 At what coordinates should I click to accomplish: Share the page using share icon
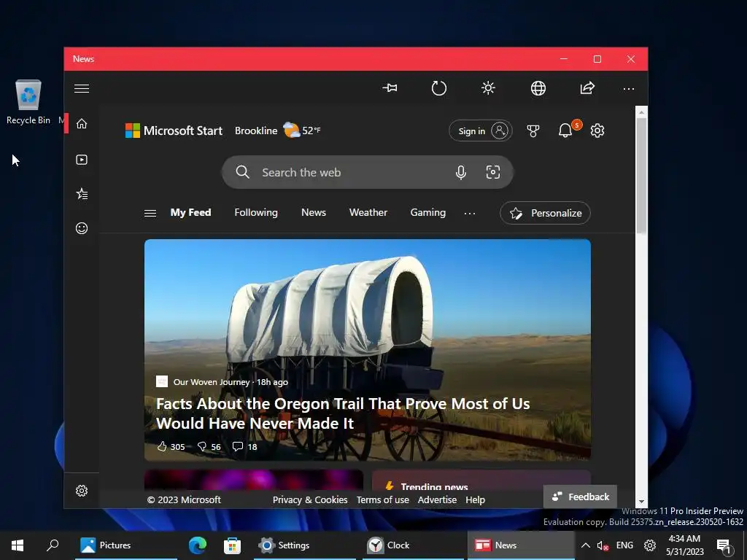[x=587, y=88]
